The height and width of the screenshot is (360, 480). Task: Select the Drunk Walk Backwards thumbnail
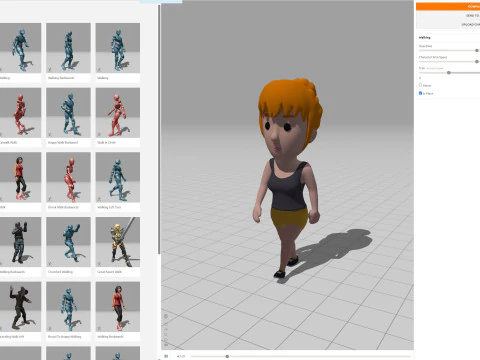coord(68,177)
